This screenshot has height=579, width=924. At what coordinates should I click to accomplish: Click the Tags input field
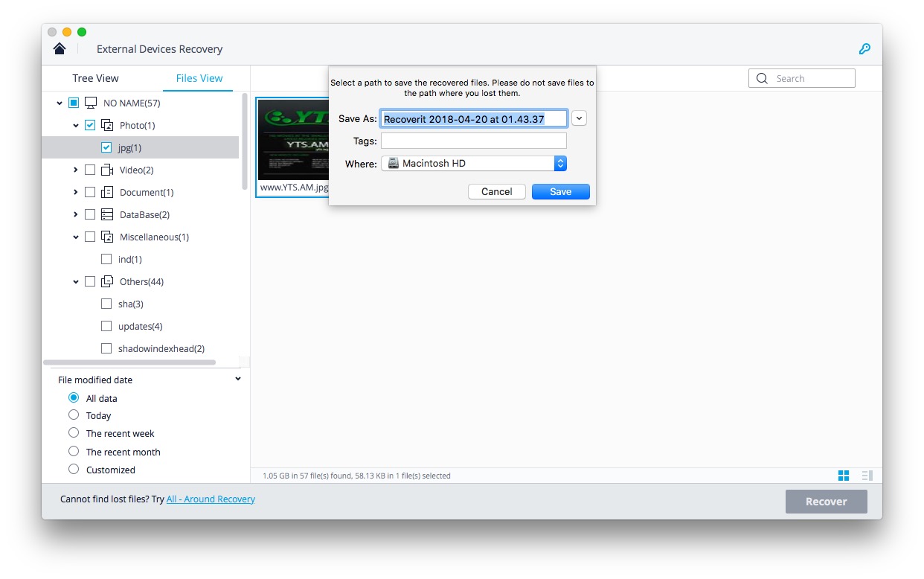(x=474, y=141)
